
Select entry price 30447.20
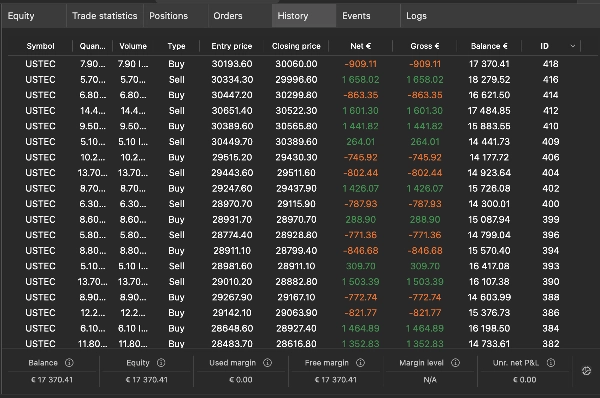[x=232, y=95]
